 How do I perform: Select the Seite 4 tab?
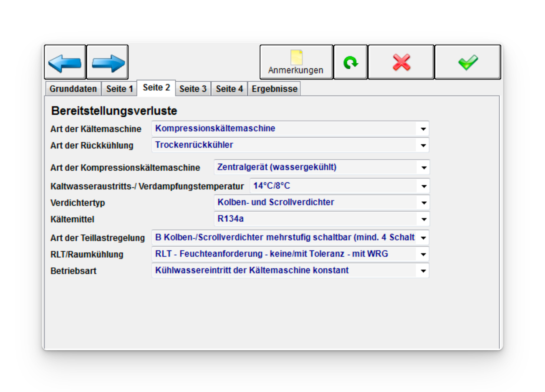(229, 89)
